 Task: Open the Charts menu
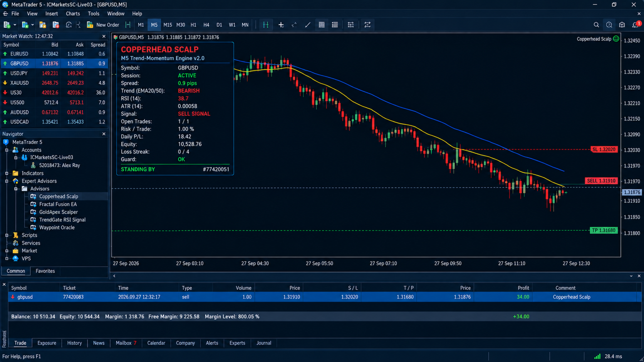[x=73, y=13]
